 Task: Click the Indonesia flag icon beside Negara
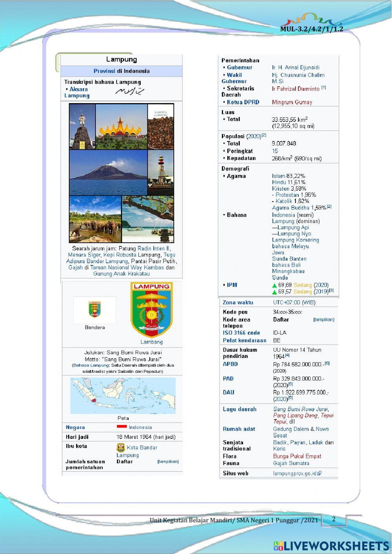pyautogui.click(x=123, y=427)
